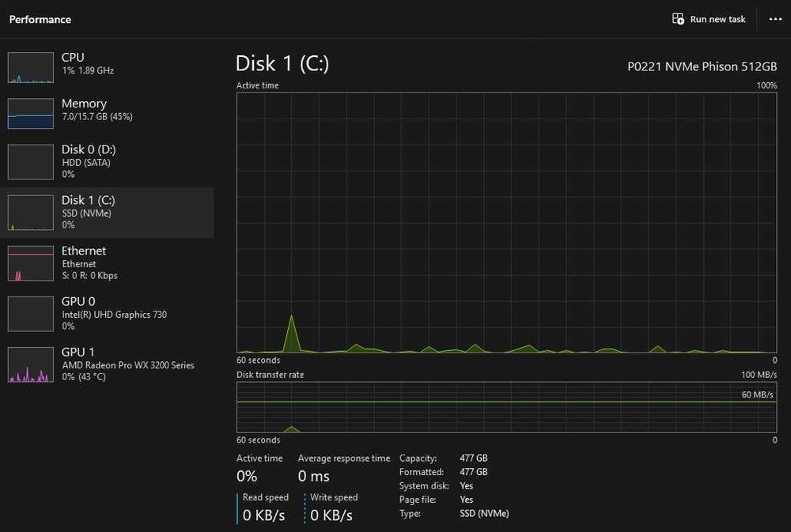Viewport: 791px width, 532px height.
Task: Open the Disk 0 (D:) performance entry
Action: coord(107,161)
